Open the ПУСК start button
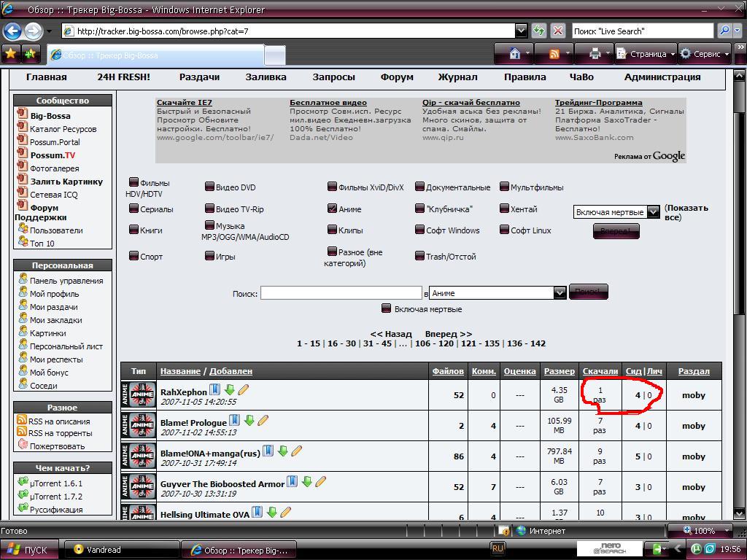The width and height of the screenshot is (747, 560). click(x=29, y=550)
